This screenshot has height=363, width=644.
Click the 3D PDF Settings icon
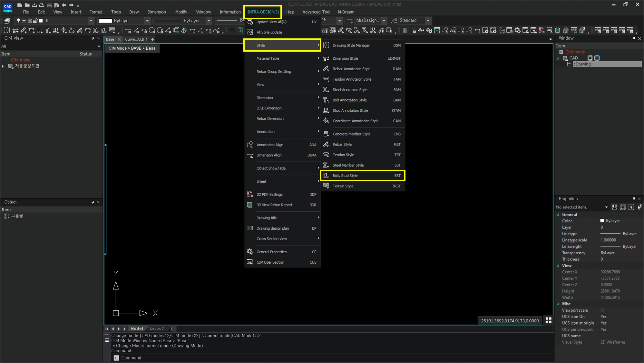[x=250, y=194]
